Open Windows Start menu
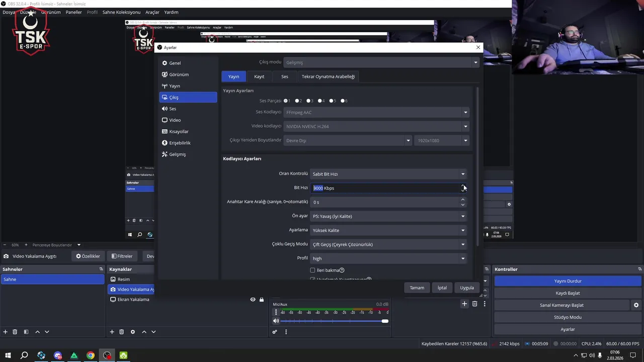The width and height of the screenshot is (644, 362). pyautogui.click(x=8, y=355)
